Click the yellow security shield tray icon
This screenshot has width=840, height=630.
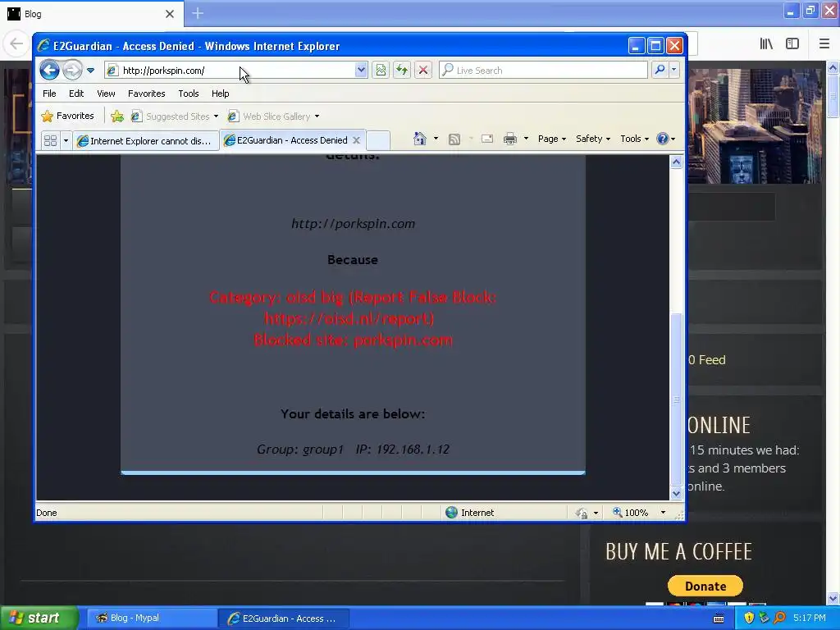click(x=749, y=618)
